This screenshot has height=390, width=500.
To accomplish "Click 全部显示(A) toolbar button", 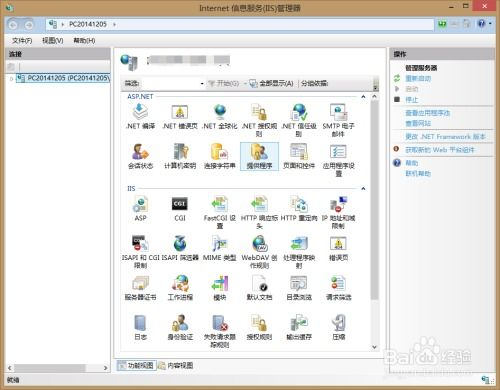I will tap(272, 83).
